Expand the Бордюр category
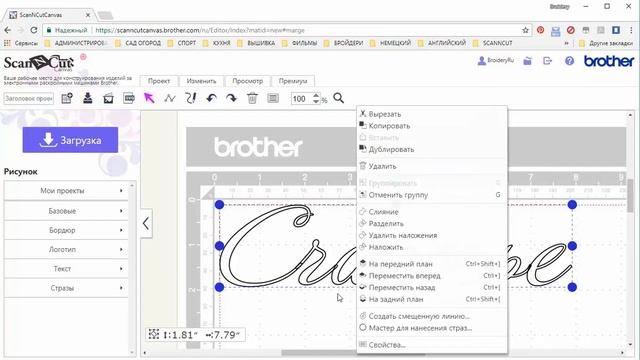 (x=66, y=230)
